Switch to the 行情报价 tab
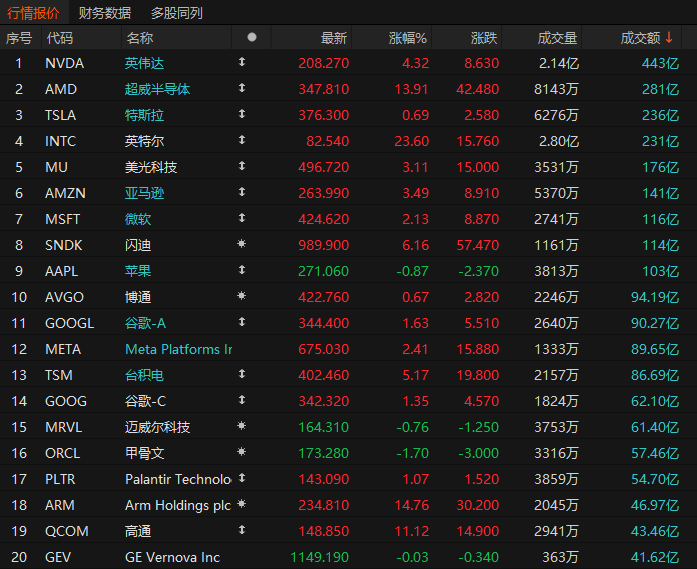The height and width of the screenshot is (569, 697). [x=33, y=12]
